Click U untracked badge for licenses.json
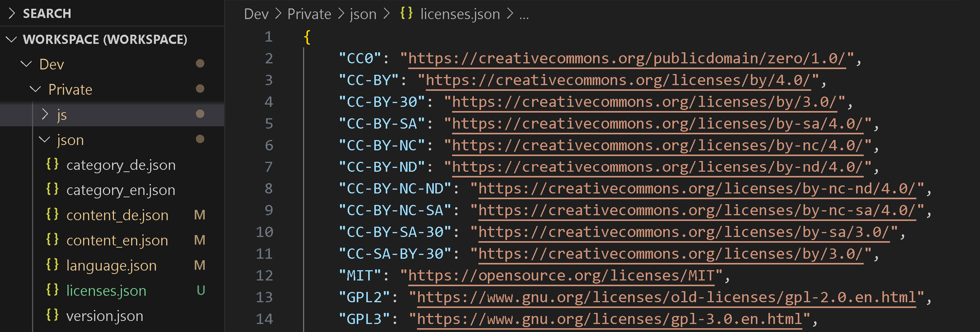The height and width of the screenshot is (332, 980). 201,290
